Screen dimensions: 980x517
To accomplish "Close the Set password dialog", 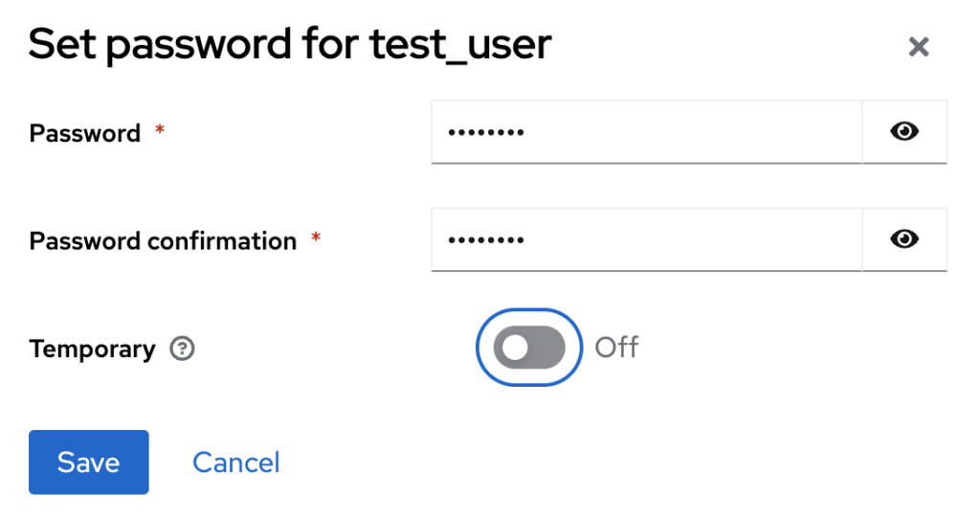I will 918,46.
